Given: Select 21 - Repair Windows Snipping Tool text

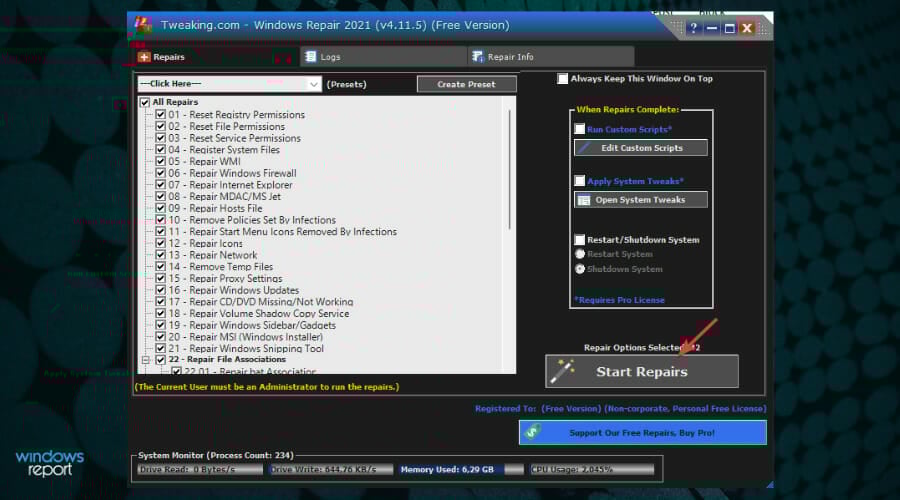Looking at the screenshot, I should 246,348.
